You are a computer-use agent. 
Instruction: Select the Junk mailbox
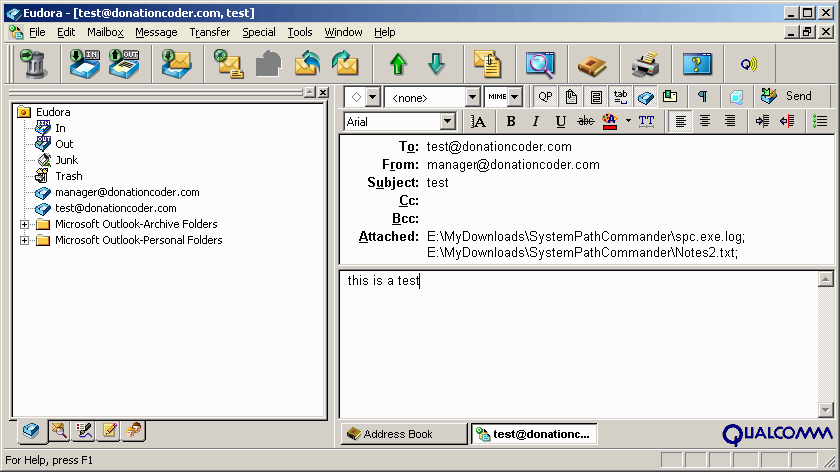tap(66, 160)
